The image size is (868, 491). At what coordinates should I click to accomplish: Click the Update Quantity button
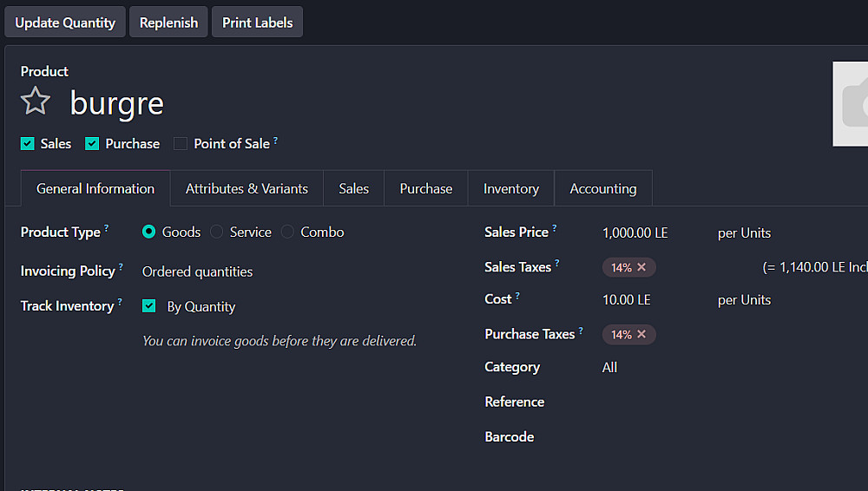(65, 23)
